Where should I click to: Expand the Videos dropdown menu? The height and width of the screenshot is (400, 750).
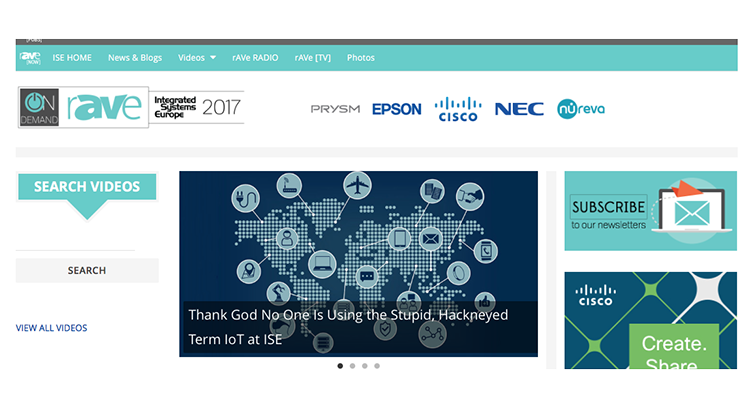point(197,58)
